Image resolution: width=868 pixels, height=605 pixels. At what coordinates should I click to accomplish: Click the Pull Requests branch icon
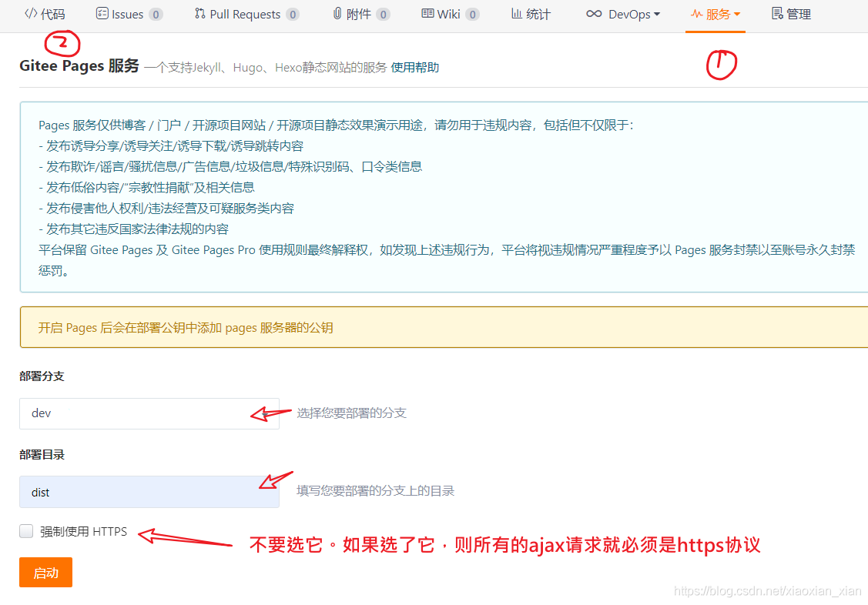click(199, 14)
